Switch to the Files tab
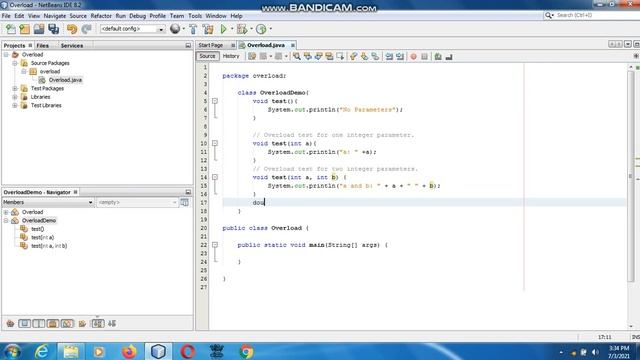Image resolution: width=640 pixels, height=360 pixels. pyautogui.click(x=42, y=46)
